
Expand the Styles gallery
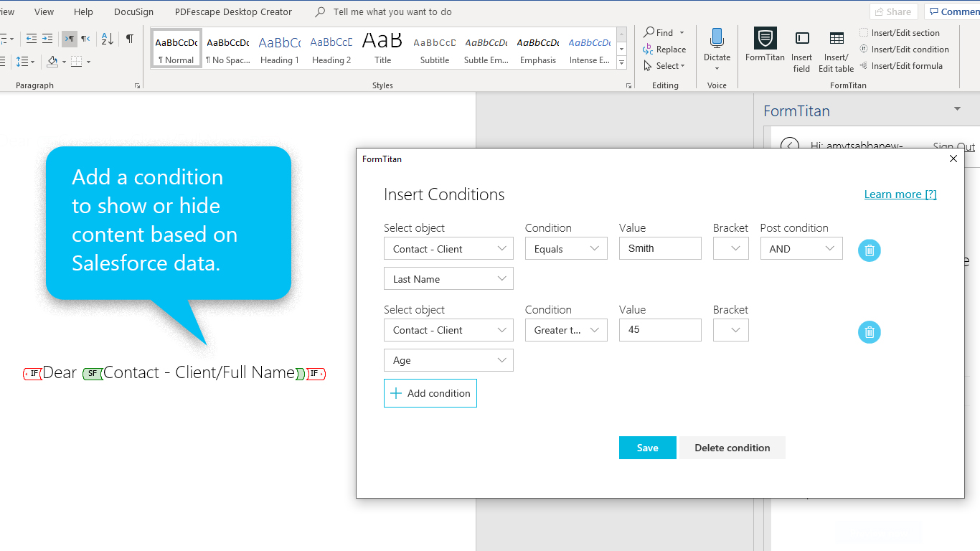[622, 63]
